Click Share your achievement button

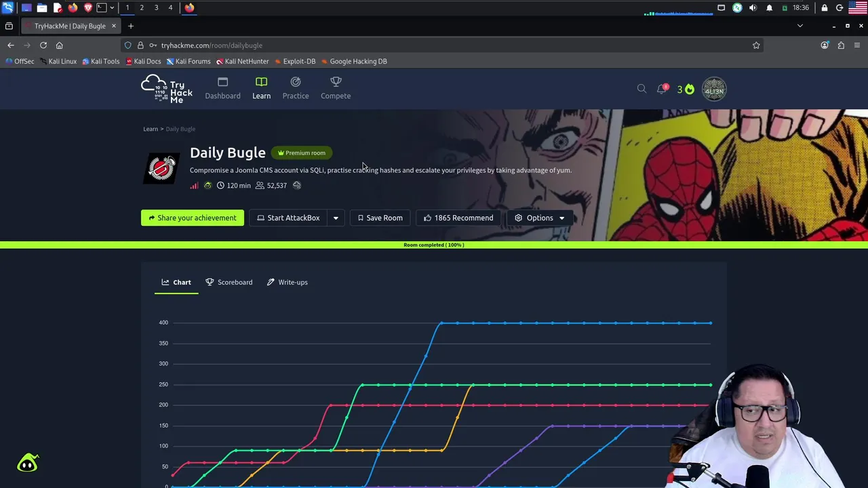pyautogui.click(x=193, y=218)
